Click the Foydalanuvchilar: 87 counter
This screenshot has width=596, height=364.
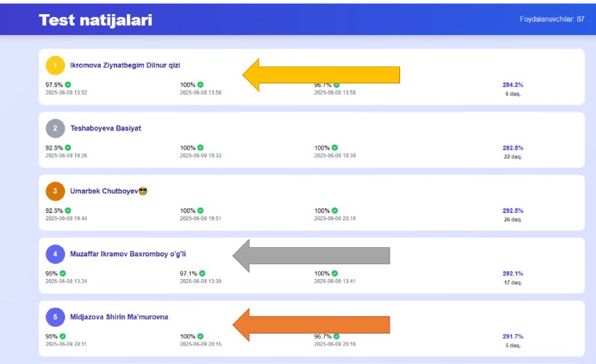click(552, 19)
